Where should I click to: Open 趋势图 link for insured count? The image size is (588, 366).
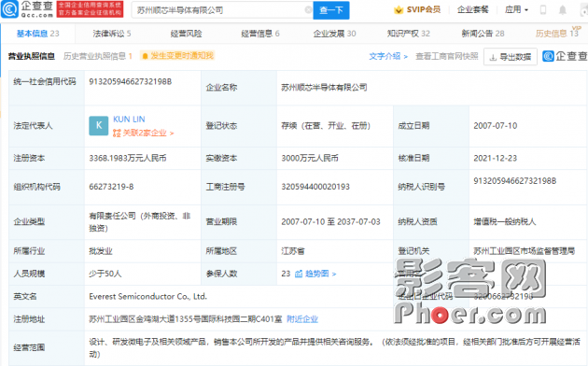tap(320, 274)
